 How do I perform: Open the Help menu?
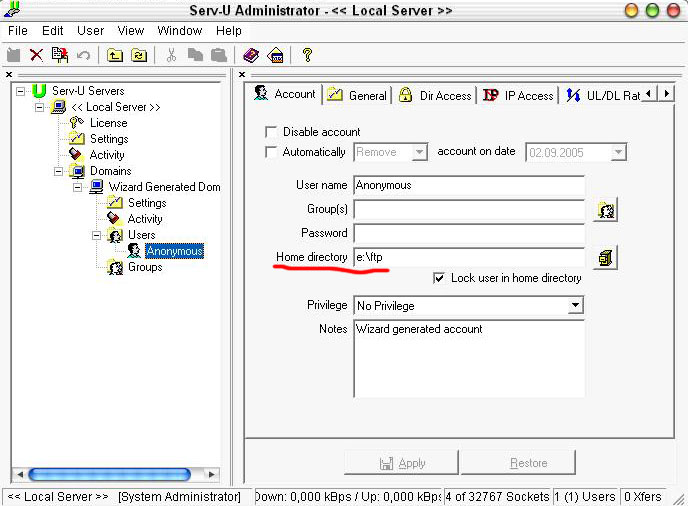[x=229, y=31]
